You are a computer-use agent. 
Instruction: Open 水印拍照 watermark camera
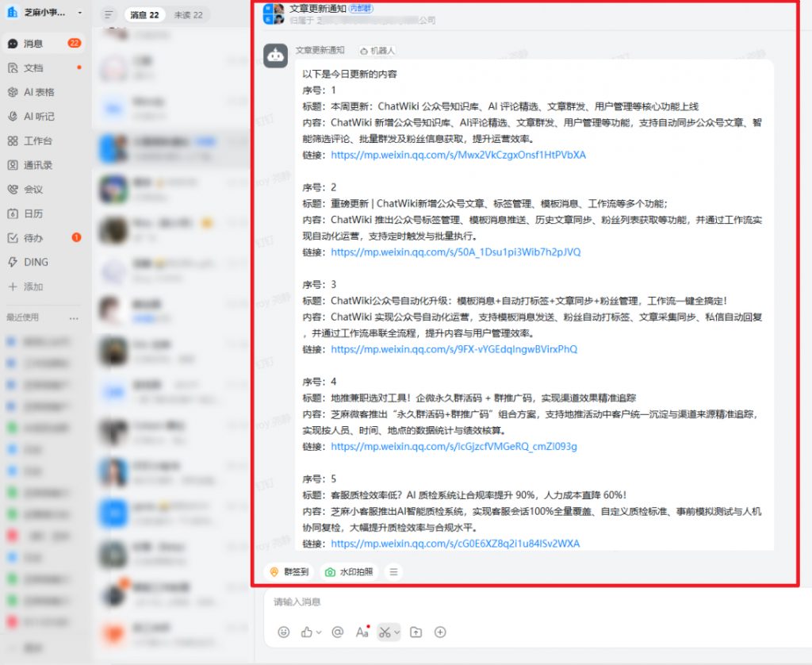[349, 571]
